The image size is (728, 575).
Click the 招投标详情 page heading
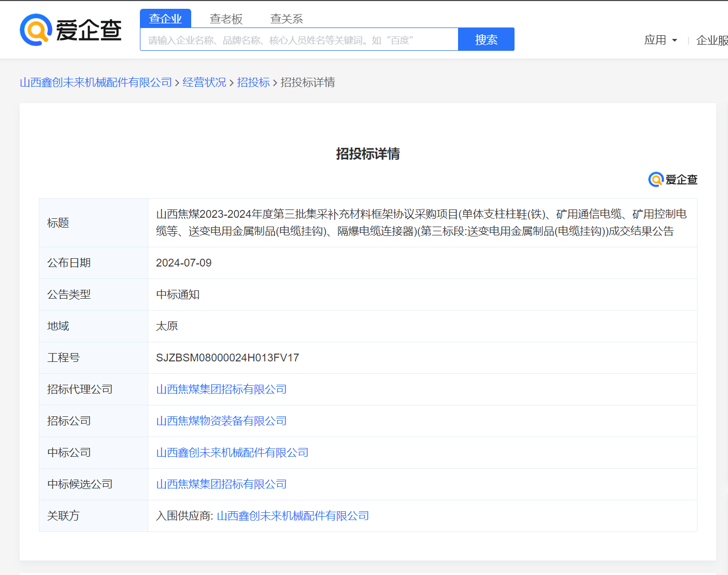(368, 154)
